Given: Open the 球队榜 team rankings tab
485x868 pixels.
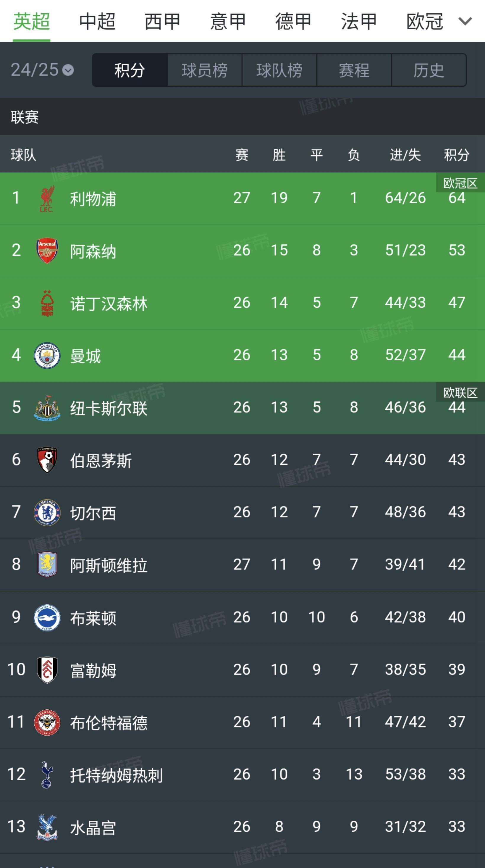Looking at the screenshot, I should pyautogui.click(x=279, y=70).
